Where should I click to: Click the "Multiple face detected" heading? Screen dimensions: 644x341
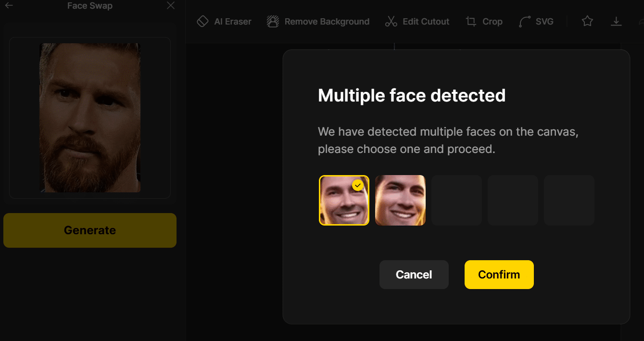(x=412, y=96)
